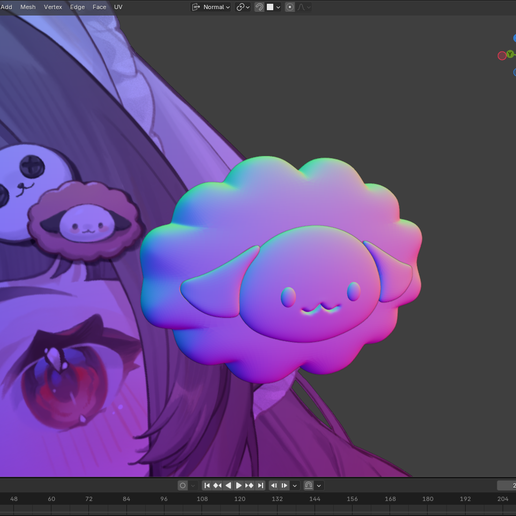The height and width of the screenshot is (516, 516).
Task: Open the Normal transform orientation dropdown
Action: coord(211,7)
